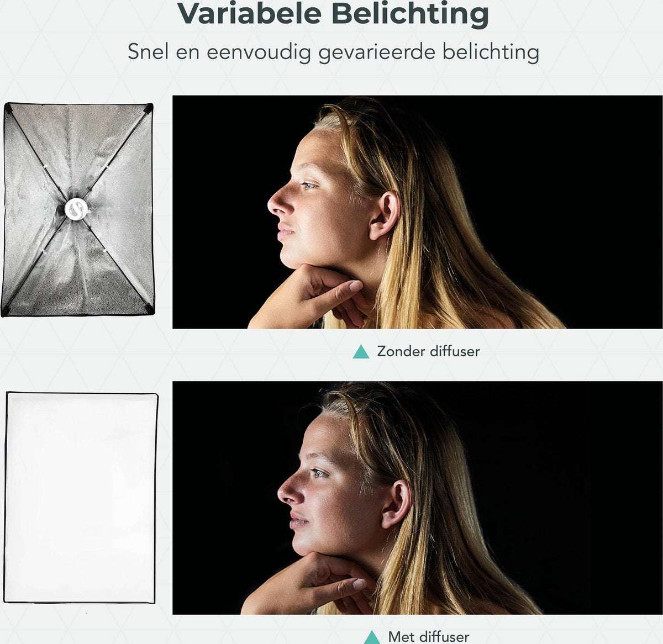Click the Variabele Belichting heading
The width and height of the screenshot is (663, 644).
coord(333,14)
